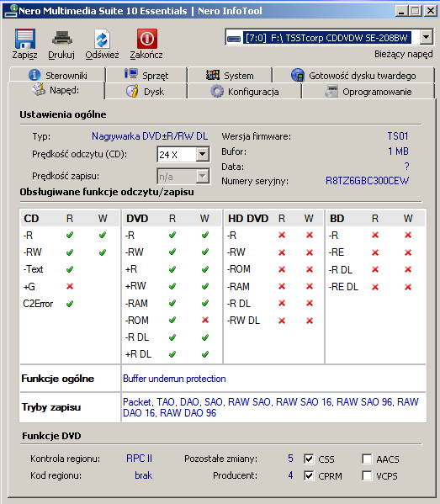Click the Pozostałe zmiany value 5
This screenshot has width=440, height=504.
290,459
